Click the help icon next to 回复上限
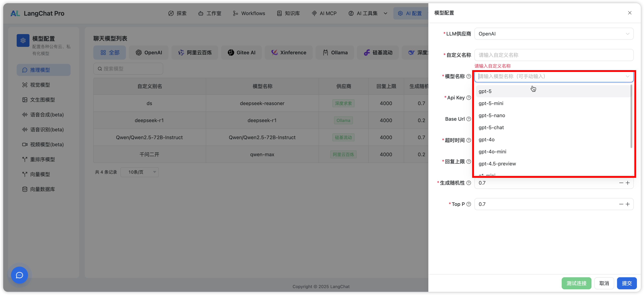644x295 pixels. point(469,161)
